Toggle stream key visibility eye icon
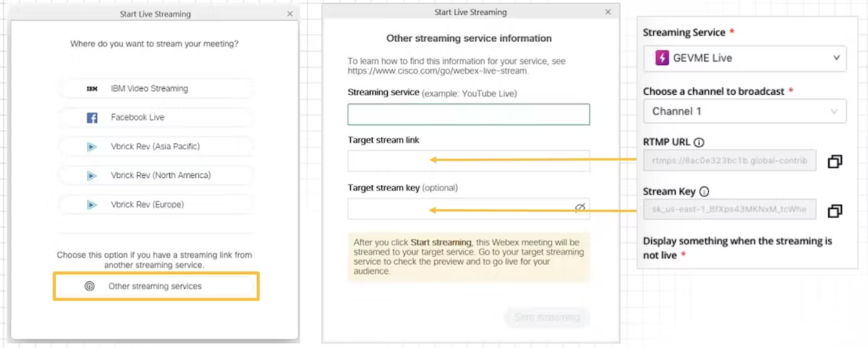Image resolution: width=868 pixels, height=348 pixels. (579, 208)
